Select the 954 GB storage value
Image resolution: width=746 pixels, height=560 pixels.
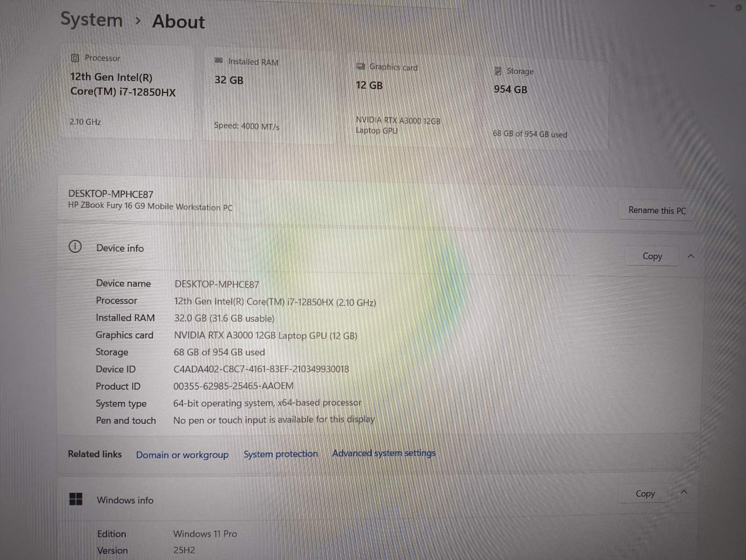tap(511, 90)
